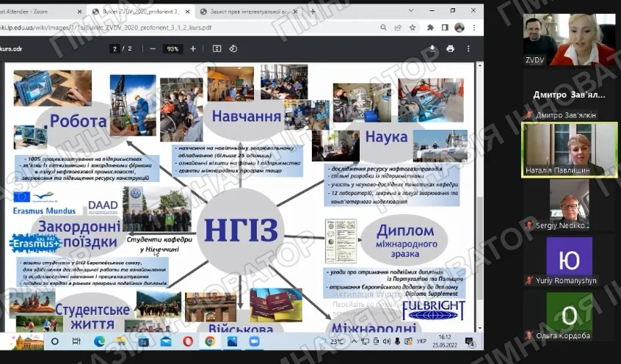The height and width of the screenshot is (364, 621).
Task: Click the Диплом міжнародного зразка bubble
Action: 404,240
